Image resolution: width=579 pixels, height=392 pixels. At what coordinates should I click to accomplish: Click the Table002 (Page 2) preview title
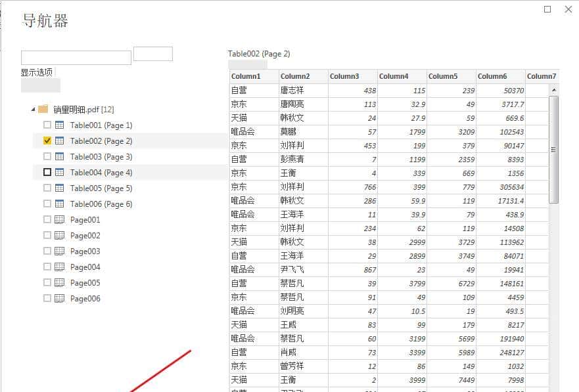(256, 53)
